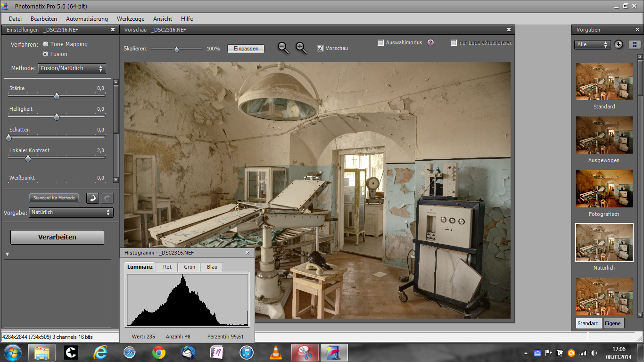Select the Ausgewogen preset thumbnail
This screenshot has width=644, height=362.
pyautogui.click(x=604, y=135)
